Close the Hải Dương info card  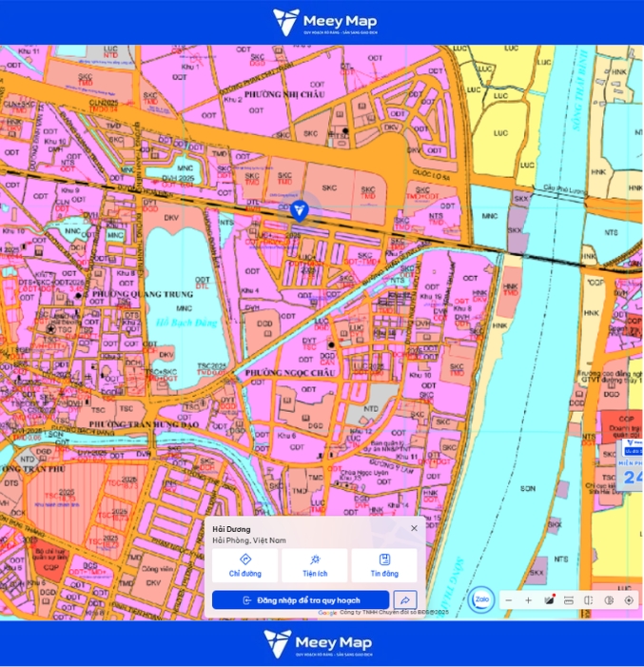414,528
